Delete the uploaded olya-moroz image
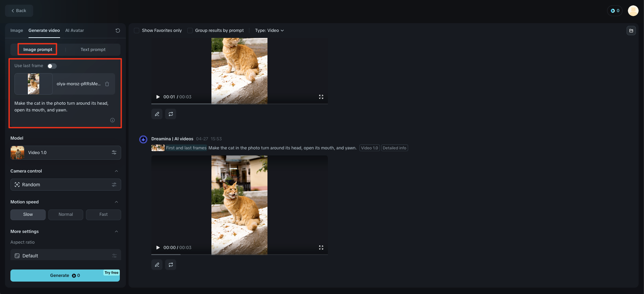Image resolution: width=644 pixels, height=294 pixels. tap(107, 84)
